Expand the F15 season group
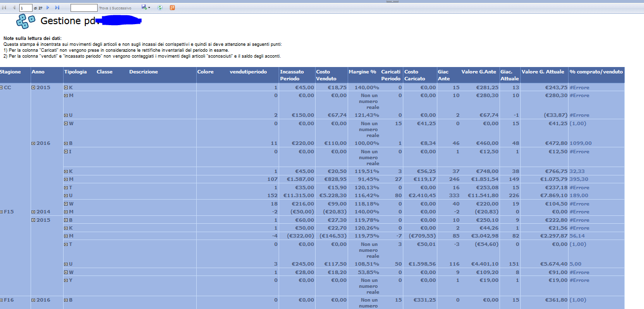 coord(1,212)
